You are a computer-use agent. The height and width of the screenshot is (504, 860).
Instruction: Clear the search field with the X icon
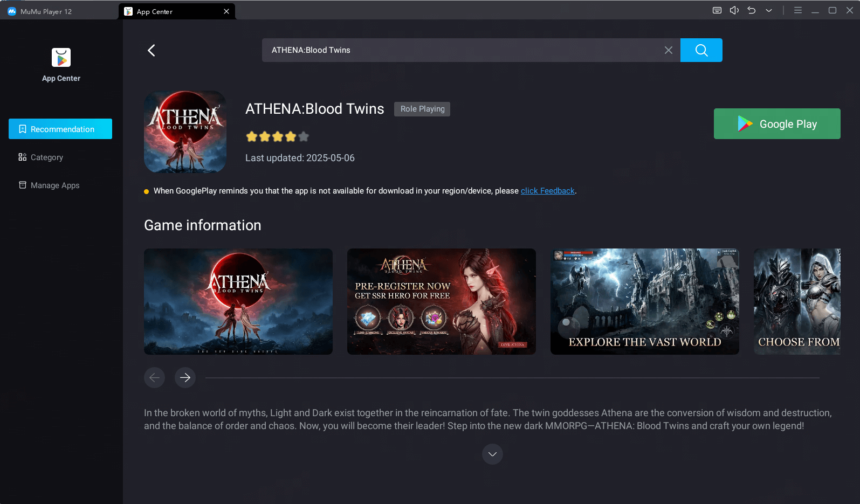668,50
